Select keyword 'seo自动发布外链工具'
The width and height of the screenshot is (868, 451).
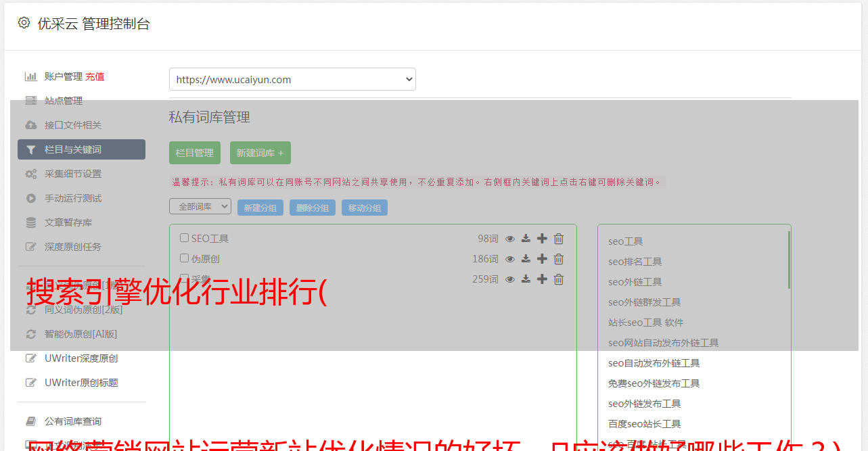654,363
